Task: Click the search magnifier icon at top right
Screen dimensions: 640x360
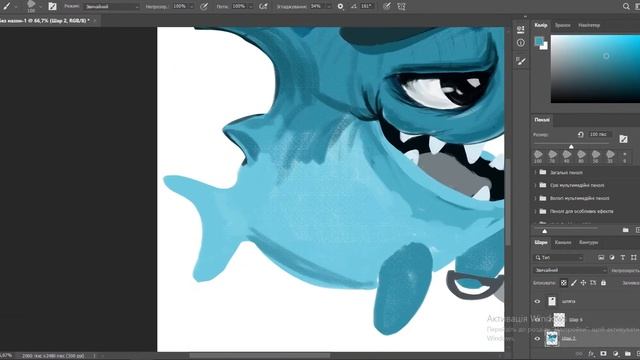Action: 626,7
